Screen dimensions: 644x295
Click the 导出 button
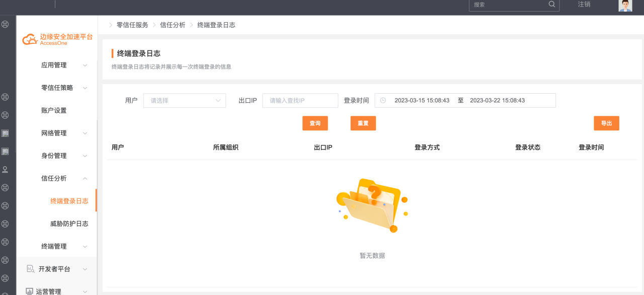606,123
